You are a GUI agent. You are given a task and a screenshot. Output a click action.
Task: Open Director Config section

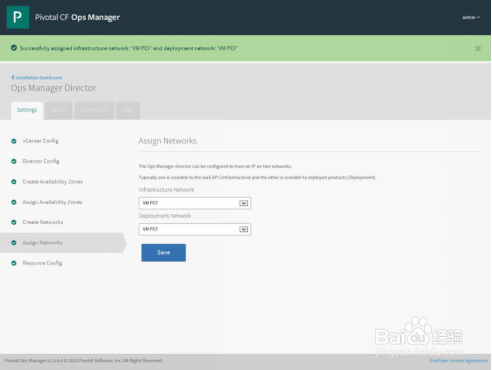(41, 161)
